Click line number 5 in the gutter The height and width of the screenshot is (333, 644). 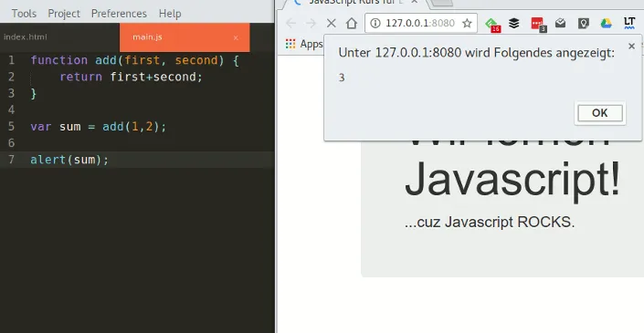coord(11,126)
